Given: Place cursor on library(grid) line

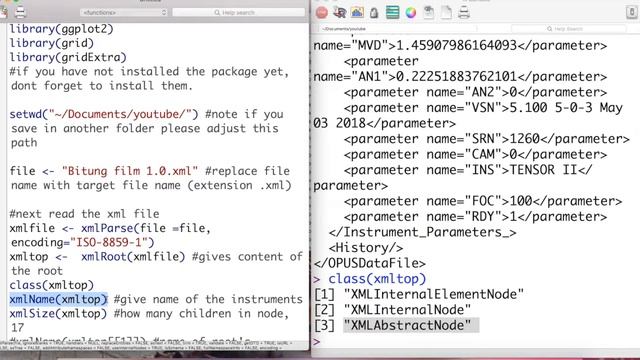Looking at the screenshot, I should (52, 43).
